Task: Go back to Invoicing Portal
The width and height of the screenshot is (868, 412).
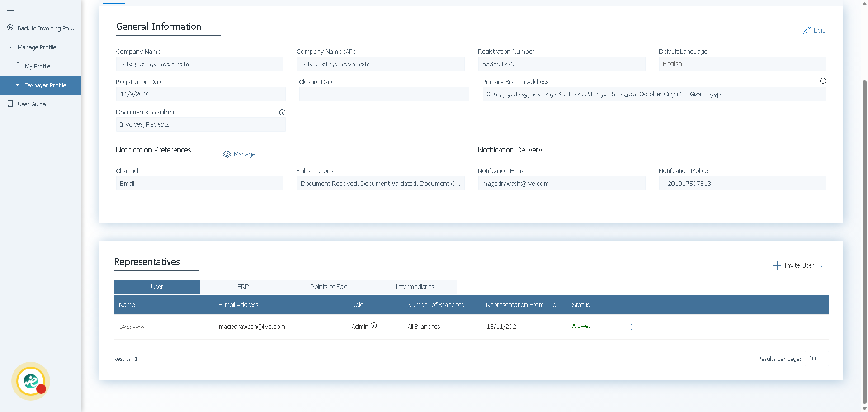Action: (41, 28)
